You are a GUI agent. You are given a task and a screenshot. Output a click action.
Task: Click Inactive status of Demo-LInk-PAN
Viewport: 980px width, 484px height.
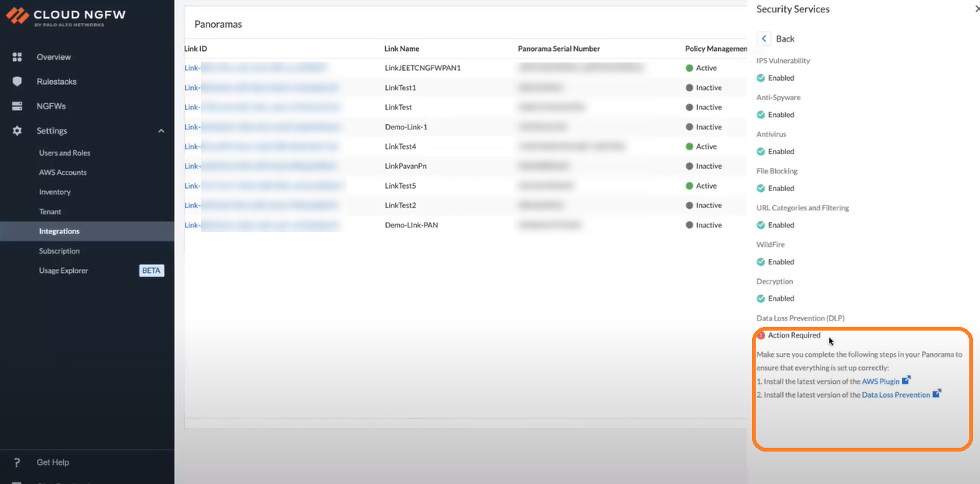point(703,225)
